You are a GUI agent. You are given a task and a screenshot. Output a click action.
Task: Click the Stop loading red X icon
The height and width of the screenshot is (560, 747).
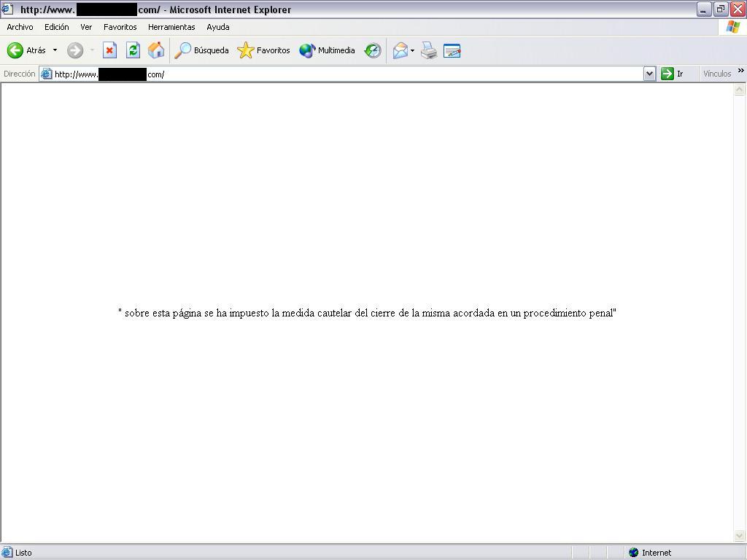(x=109, y=50)
